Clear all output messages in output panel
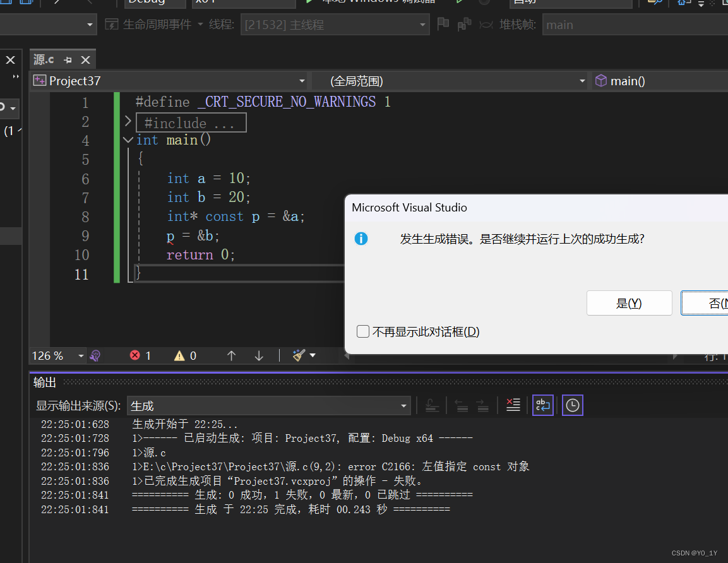 [x=513, y=405]
